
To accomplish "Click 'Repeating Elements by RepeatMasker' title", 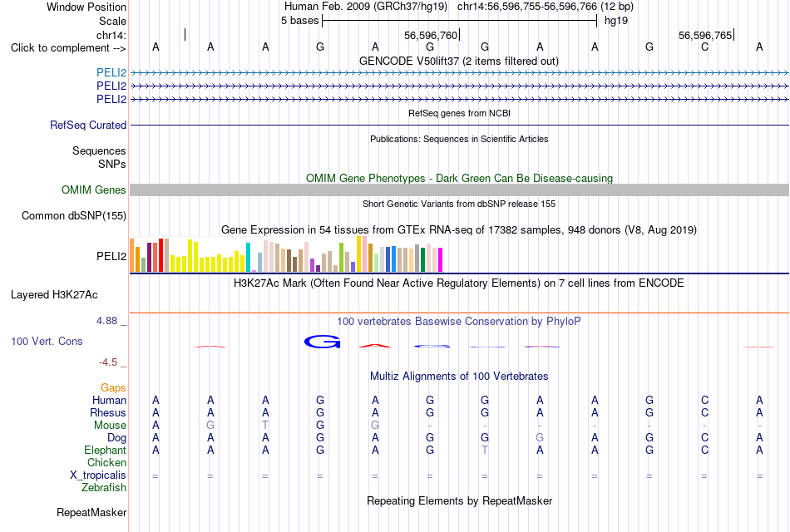I will tap(459, 500).
